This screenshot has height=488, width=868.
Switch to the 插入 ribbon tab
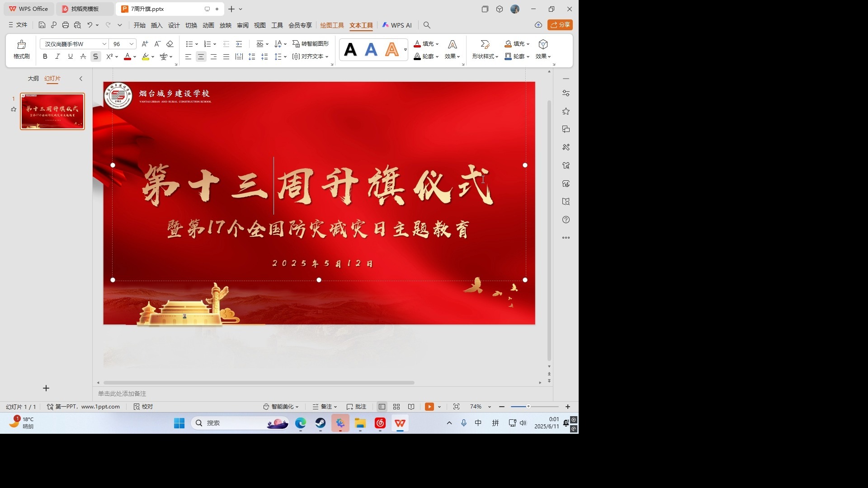156,25
